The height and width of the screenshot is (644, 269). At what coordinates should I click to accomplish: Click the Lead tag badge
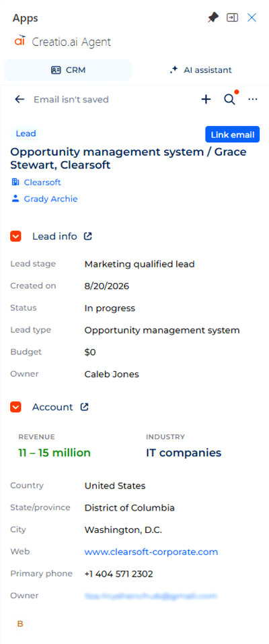point(26,133)
